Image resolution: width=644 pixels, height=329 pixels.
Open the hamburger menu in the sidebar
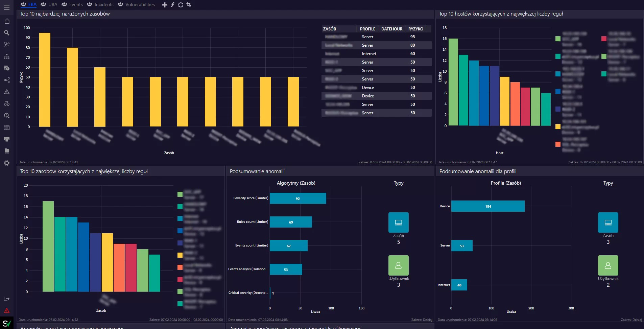[7, 7]
